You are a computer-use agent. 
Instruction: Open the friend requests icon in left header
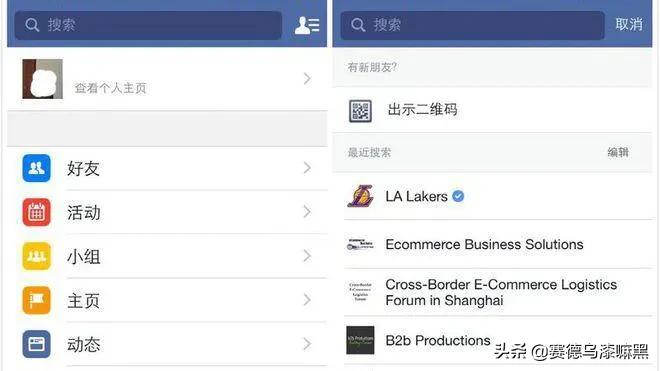pos(307,25)
